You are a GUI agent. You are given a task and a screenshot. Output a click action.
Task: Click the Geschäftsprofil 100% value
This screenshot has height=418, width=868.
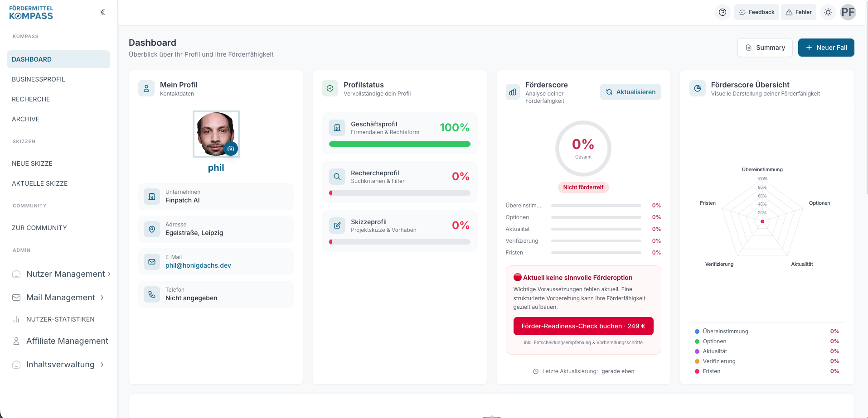click(x=455, y=128)
